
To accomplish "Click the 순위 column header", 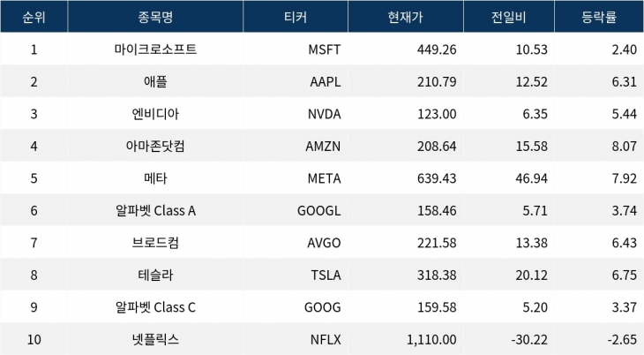I will tap(34, 16).
